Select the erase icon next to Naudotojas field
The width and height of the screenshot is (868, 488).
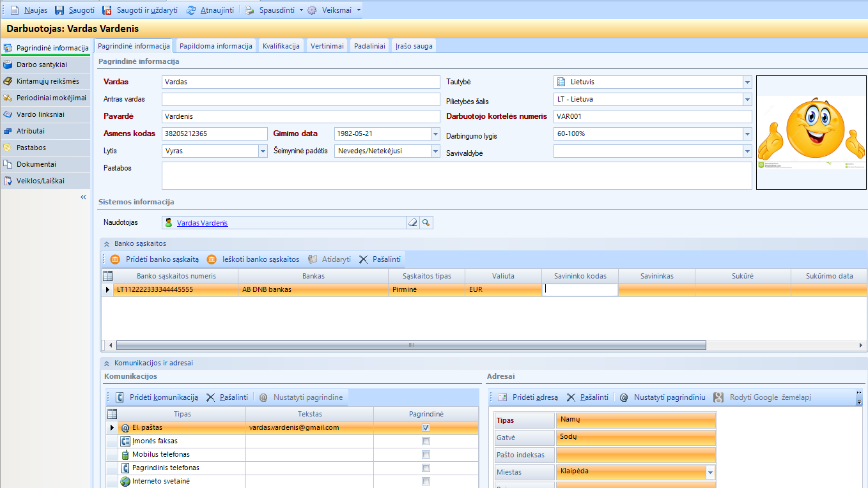(414, 222)
